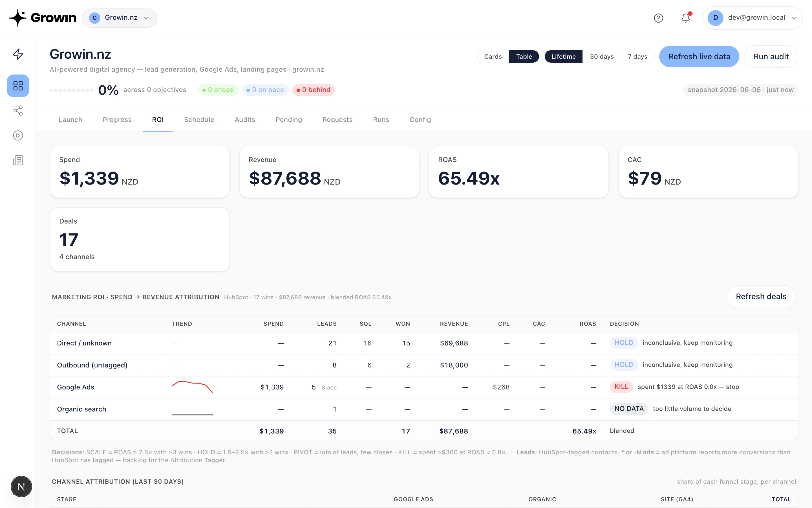
Task: Click the objectives progress dots
Action: point(71,90)
